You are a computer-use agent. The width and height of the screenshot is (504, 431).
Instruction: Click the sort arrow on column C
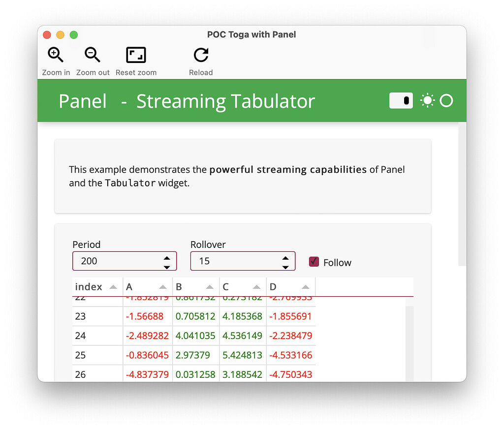point(256,286)
